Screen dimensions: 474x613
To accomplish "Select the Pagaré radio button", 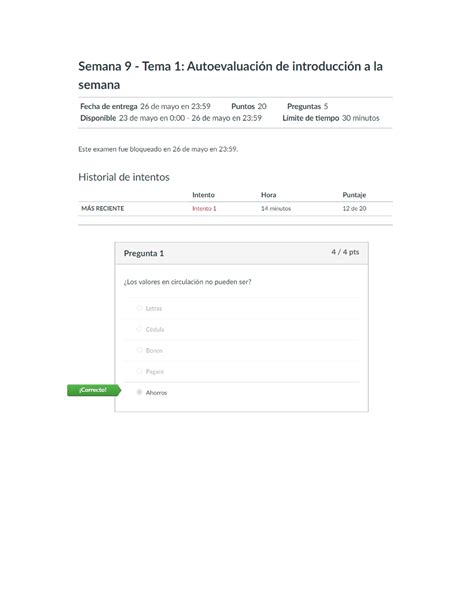I will pos(139,371).
